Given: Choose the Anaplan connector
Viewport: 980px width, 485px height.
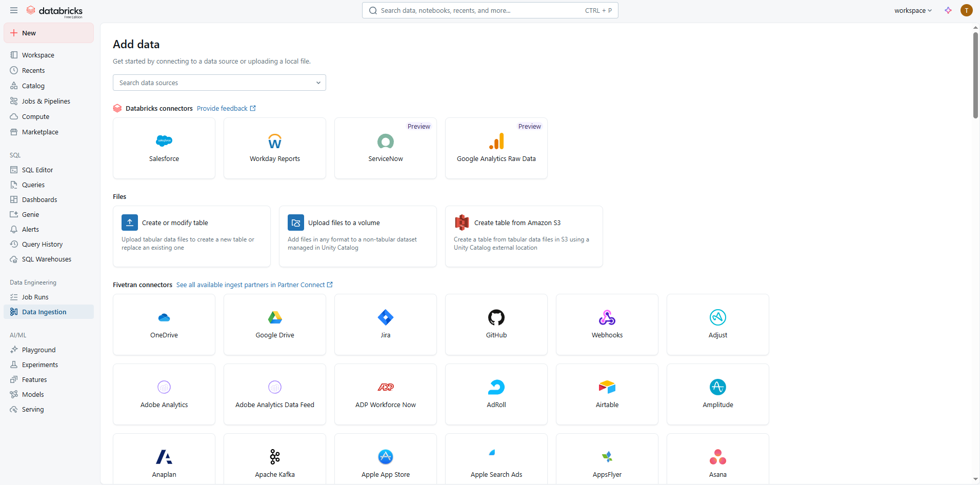Looking at the screenshot, I should 164,459.
